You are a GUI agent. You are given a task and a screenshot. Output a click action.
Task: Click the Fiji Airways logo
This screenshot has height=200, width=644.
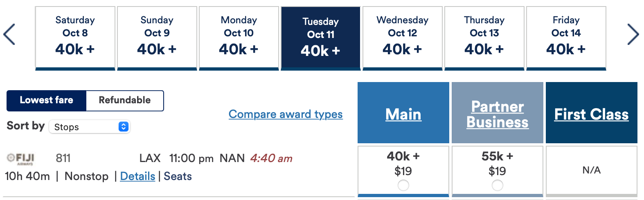[21, 158]
